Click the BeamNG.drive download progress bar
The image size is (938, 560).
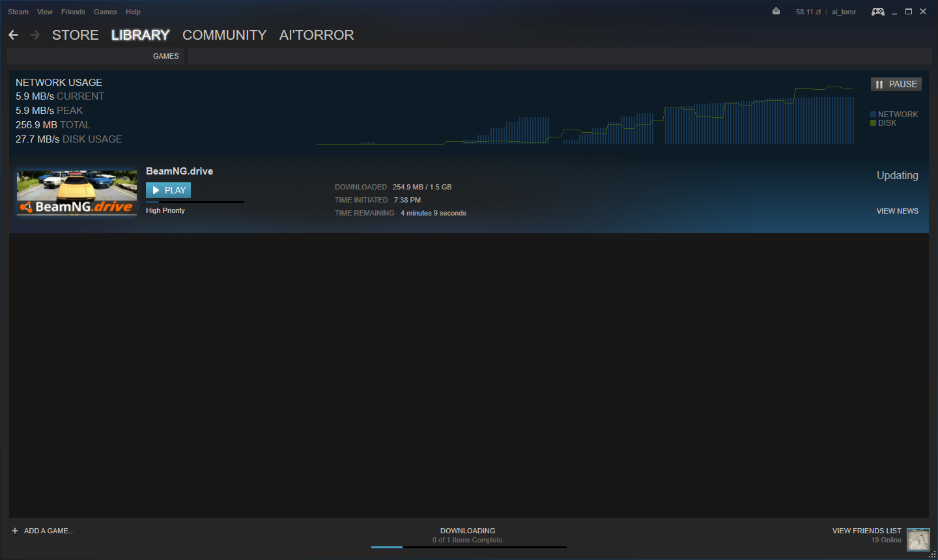[x=195, y=202]
